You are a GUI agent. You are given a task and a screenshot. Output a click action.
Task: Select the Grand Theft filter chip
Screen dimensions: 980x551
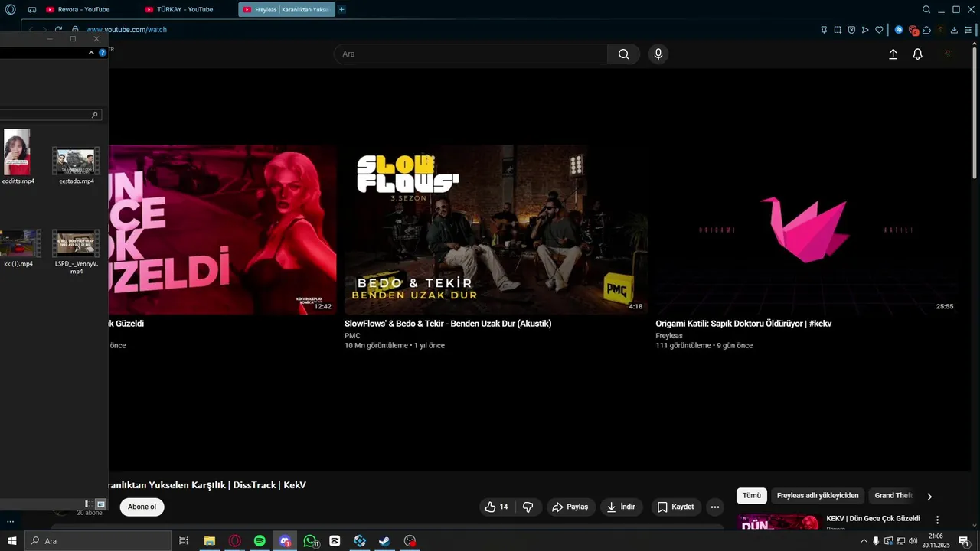(893, 495)
